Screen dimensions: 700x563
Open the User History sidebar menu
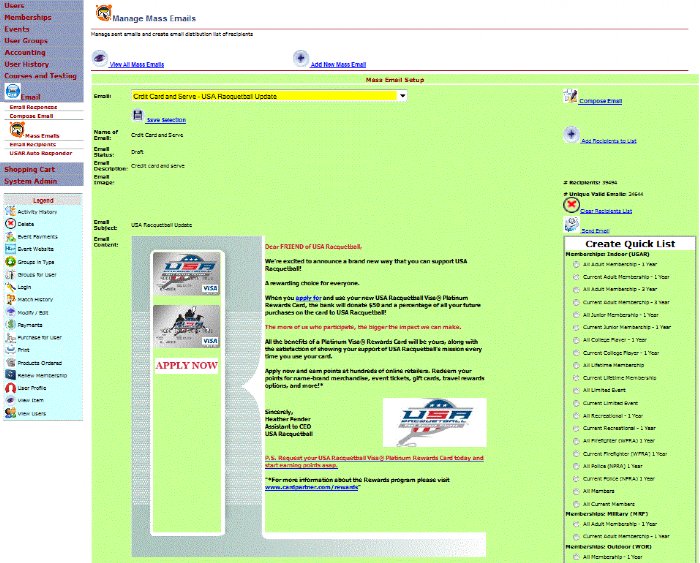pyautogui.click(x=27, y=64)
